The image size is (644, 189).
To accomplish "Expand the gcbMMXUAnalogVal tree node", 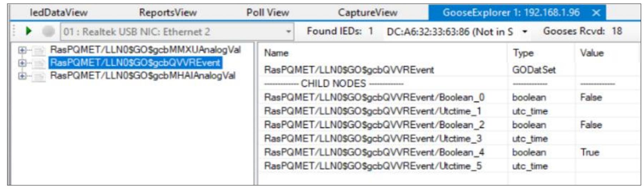I will 22,50.
